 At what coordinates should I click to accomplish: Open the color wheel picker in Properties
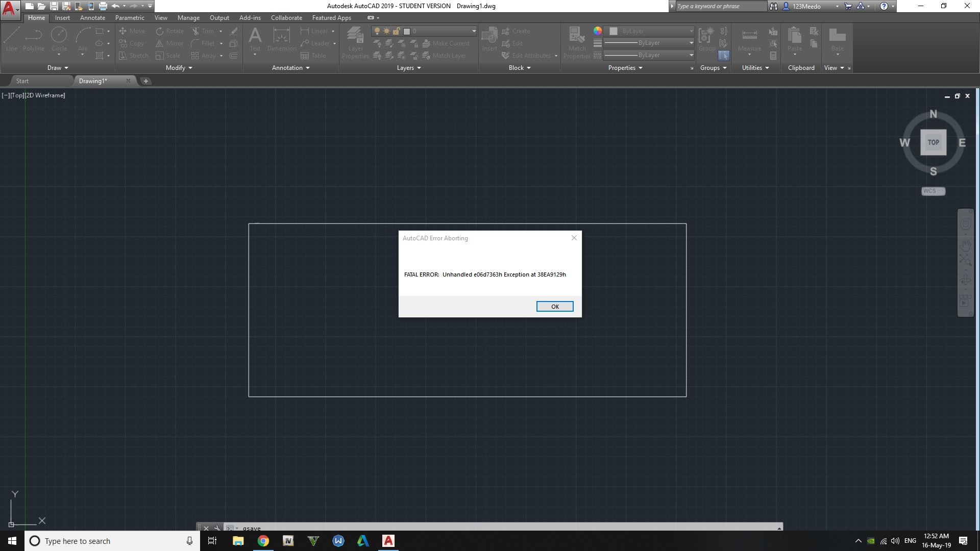tap(598, 31)
